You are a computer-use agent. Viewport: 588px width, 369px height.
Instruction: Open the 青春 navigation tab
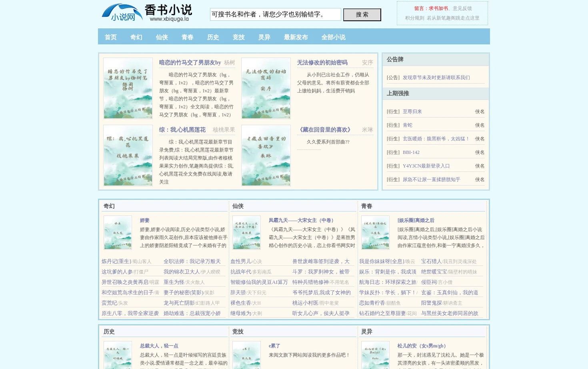coord(188,37)
